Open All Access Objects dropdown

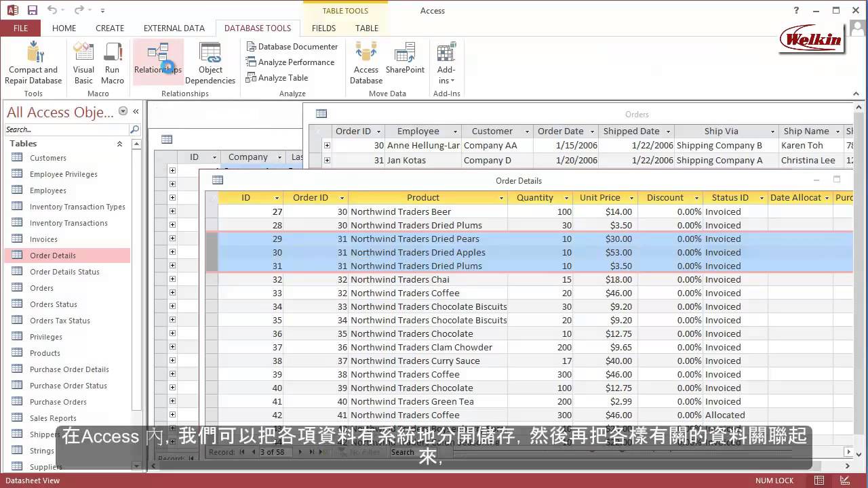pos(123,111)
